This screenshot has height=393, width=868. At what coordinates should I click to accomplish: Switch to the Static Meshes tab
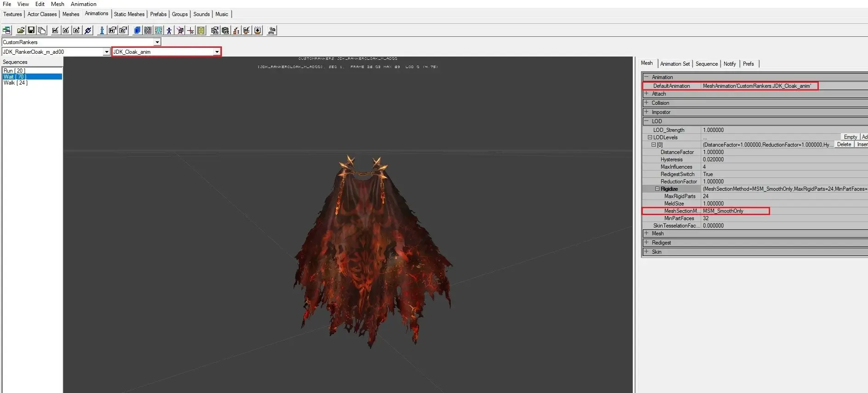tap(129, 14)
